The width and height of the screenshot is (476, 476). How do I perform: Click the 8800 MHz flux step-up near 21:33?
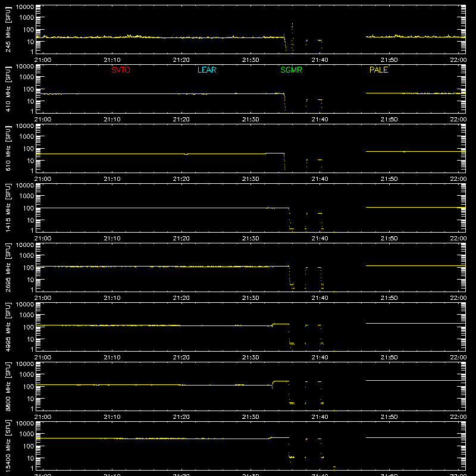273,384
